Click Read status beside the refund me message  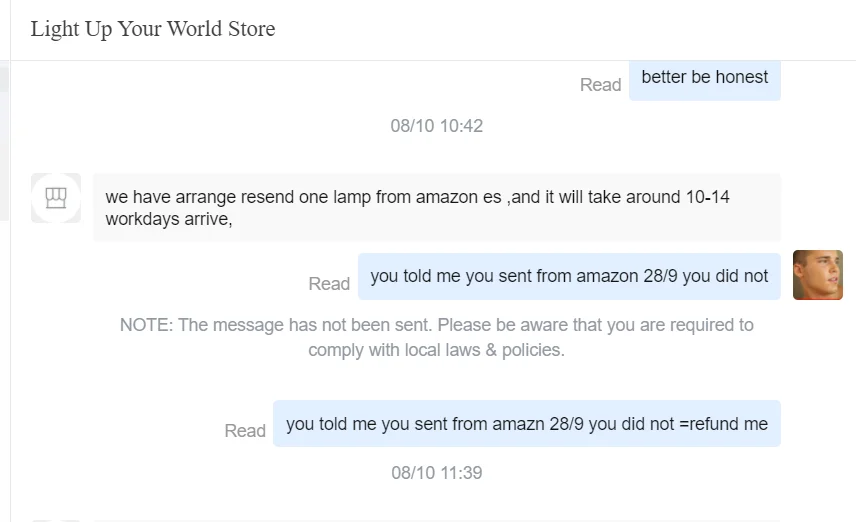[245, 431]
